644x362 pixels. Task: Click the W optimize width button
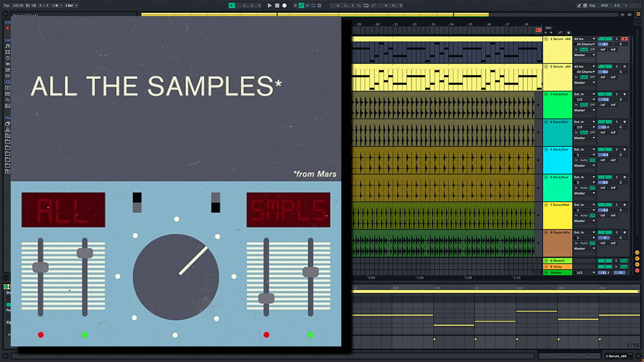(x=630, y=14)
